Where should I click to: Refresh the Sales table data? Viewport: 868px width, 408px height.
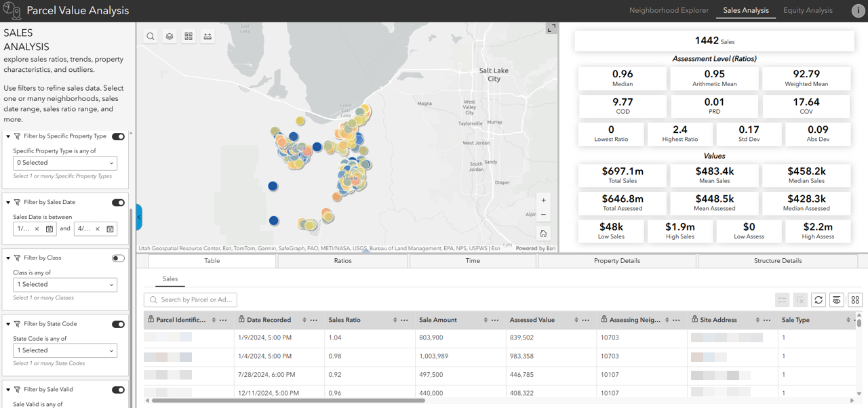pos(818,300)
